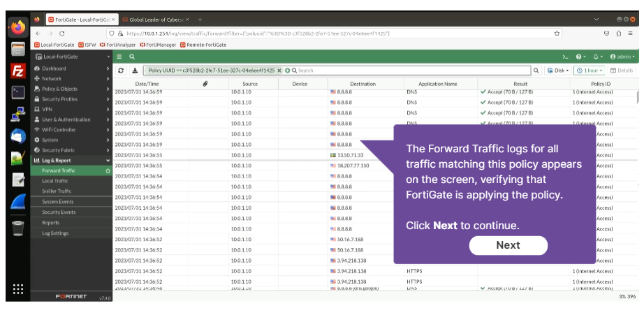Expand the Dashboard menu
The height and width of the screenshot is (313, 644).
click(x=71, y=68)
